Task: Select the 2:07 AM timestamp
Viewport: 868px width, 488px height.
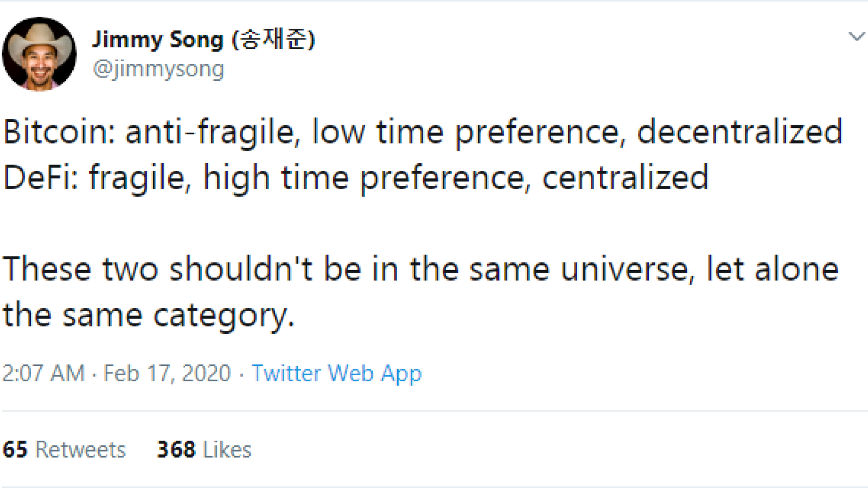Action: tap(44, 373)
